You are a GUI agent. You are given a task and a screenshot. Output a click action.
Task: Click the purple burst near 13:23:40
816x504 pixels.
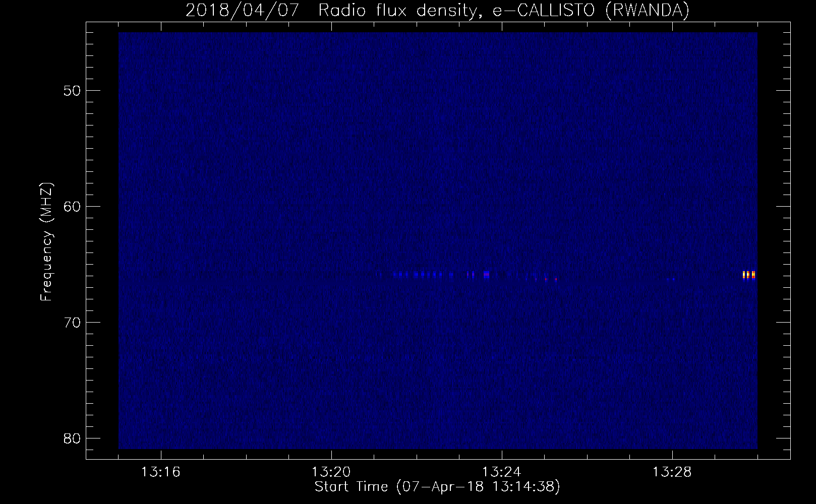[x=487, y=275]
